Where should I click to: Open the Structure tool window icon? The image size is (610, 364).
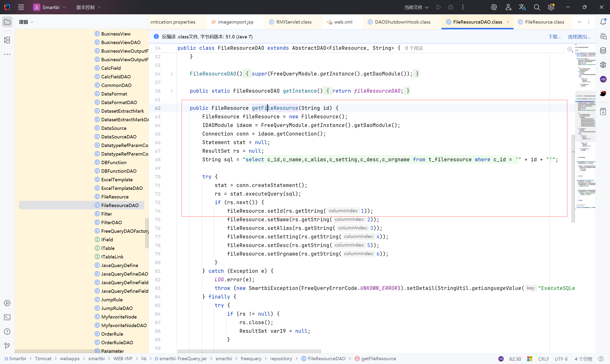tap(7, 40)
